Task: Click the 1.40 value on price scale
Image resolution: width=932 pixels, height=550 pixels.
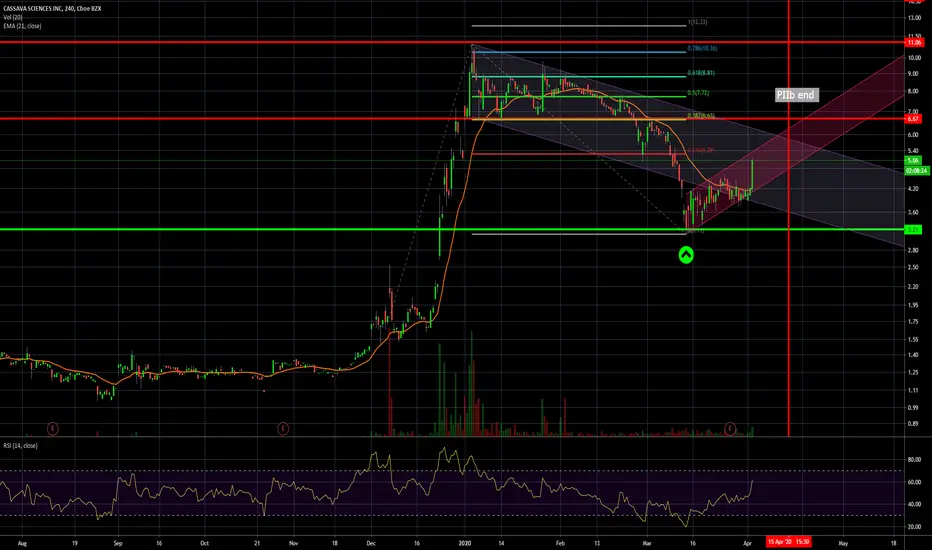Action: click(x=913, y=355)
